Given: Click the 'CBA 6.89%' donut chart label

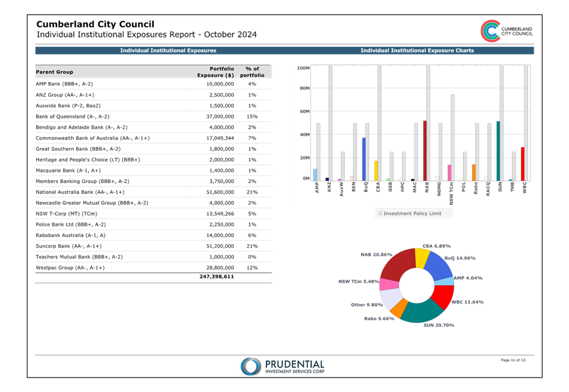Looking at the screenshot, I should point(436,246).
